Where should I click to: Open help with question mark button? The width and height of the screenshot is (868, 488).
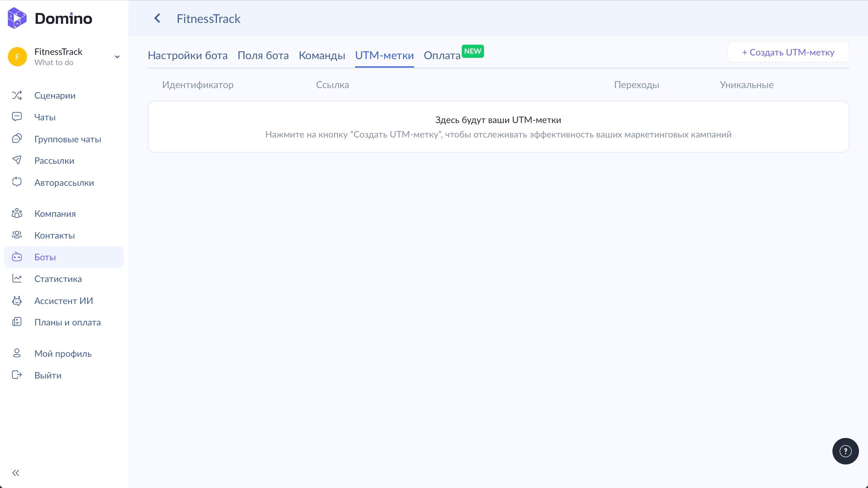pos(845,451)
